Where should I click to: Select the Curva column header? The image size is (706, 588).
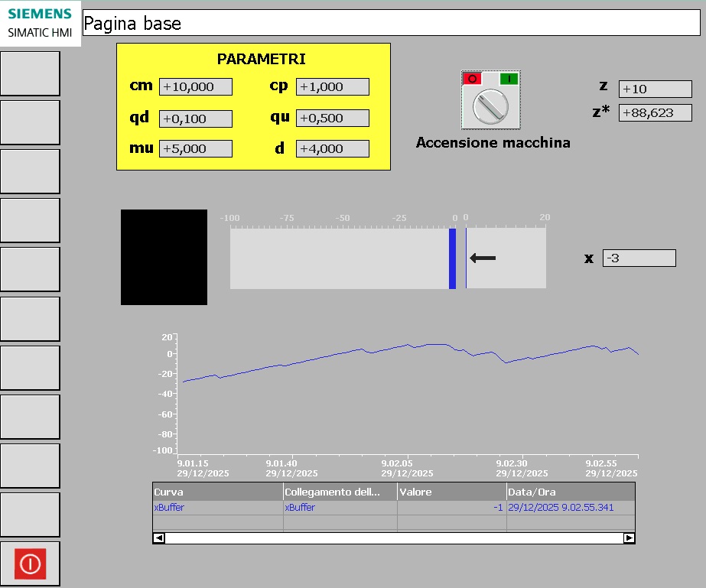pos(217,492)
